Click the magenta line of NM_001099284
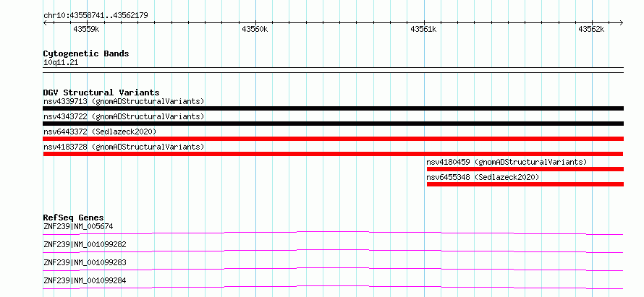Screen dimensions: 644x297 point(333,287)
